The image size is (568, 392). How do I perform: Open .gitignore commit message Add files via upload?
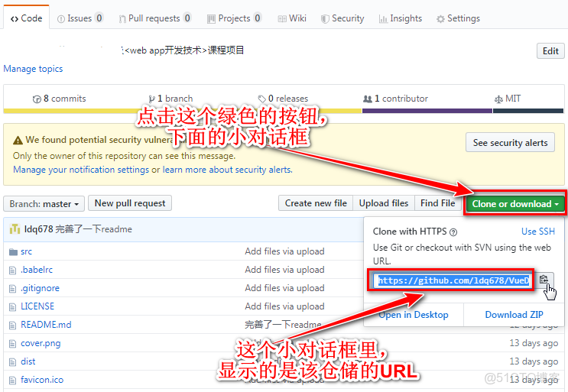(x=284, y=288)
